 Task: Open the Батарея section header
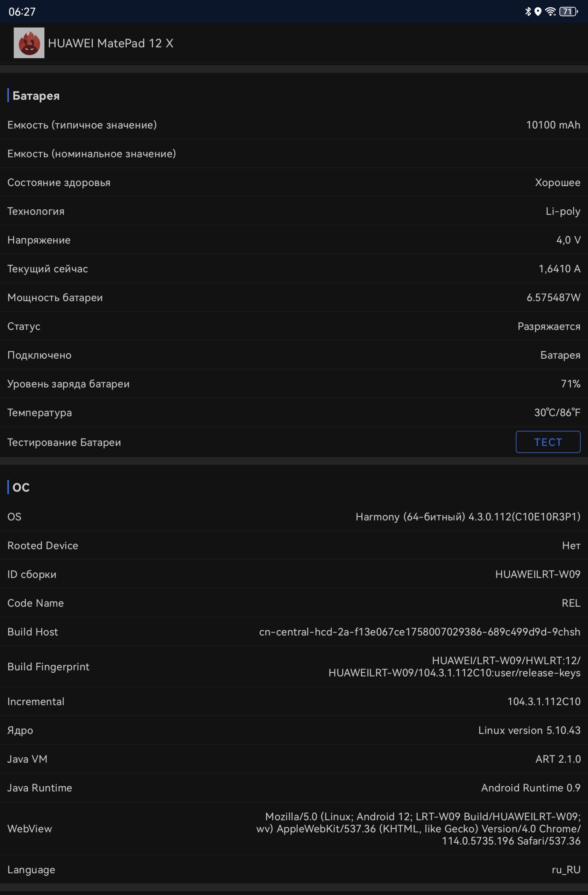click(36, 95)
